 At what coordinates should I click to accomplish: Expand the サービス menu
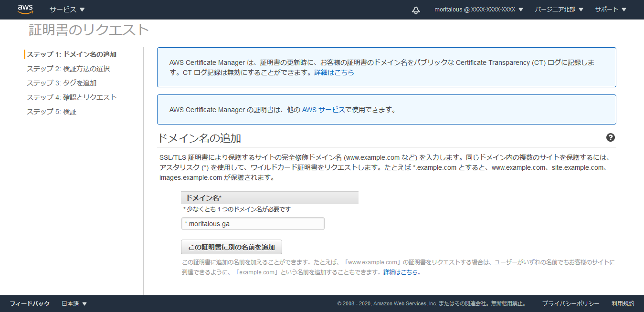(x=67, y=10)
